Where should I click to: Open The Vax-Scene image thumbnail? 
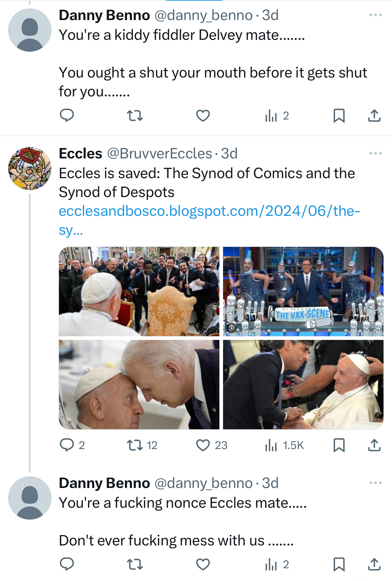(303, 291)
